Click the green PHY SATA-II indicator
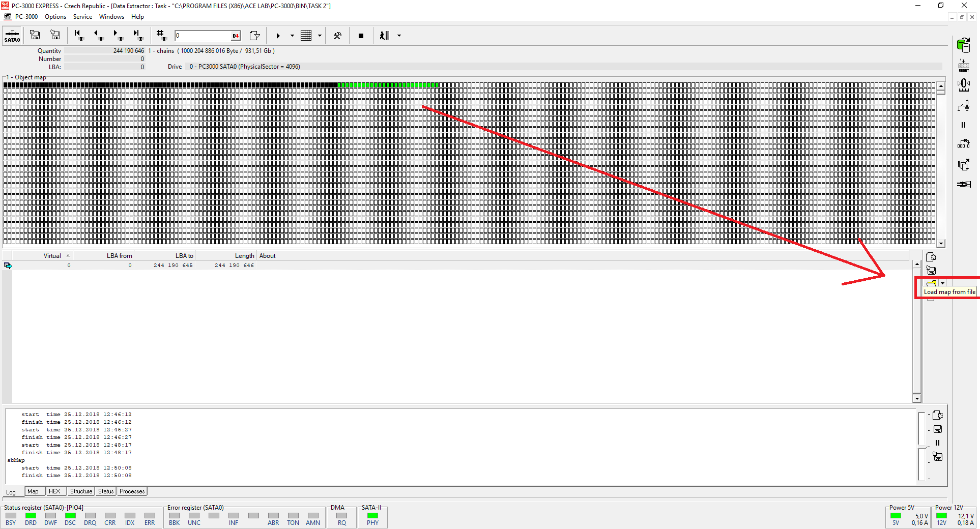980x529 pixels. 372,516
